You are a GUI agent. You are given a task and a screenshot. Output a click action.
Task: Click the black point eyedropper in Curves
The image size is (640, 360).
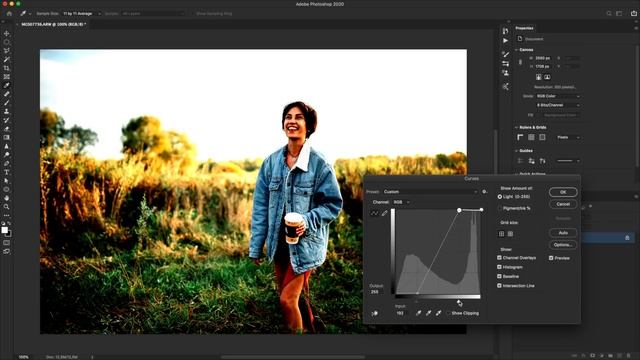pos(418,313)
